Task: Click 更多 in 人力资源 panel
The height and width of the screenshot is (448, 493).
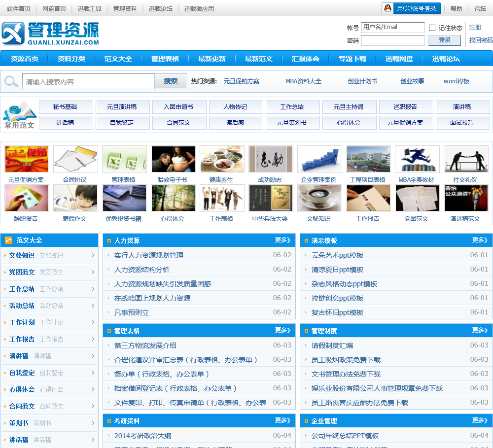Action: pos(282,240)
